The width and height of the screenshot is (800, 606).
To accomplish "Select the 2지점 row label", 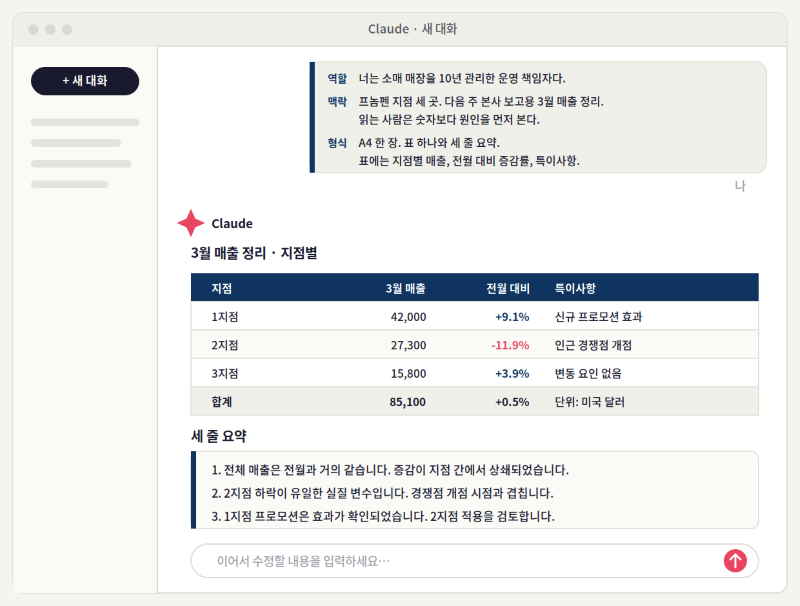I will pyautogui.click(x=225, y=345).
